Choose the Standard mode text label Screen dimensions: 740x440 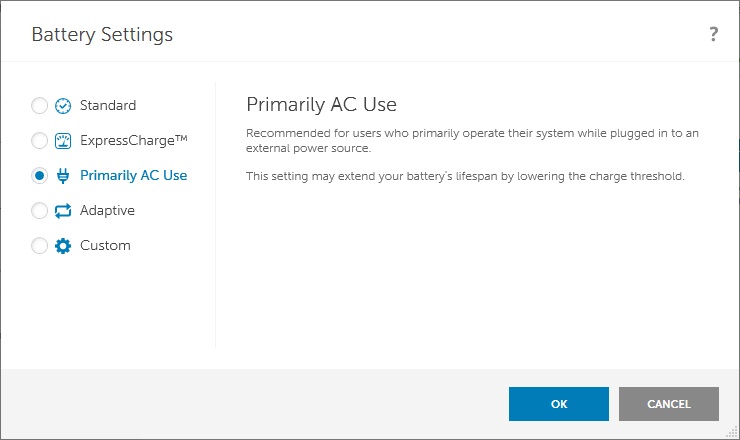108,105
